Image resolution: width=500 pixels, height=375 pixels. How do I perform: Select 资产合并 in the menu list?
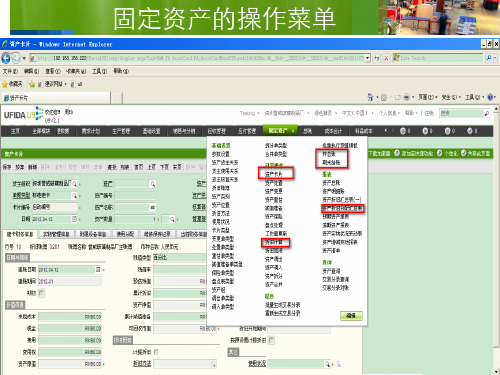(x=274, y=285)
